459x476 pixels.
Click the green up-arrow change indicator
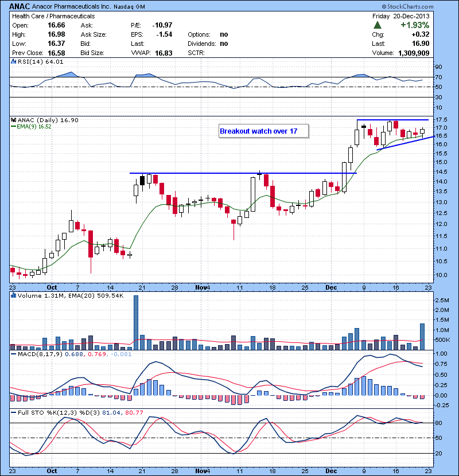[x=378, y=25]
